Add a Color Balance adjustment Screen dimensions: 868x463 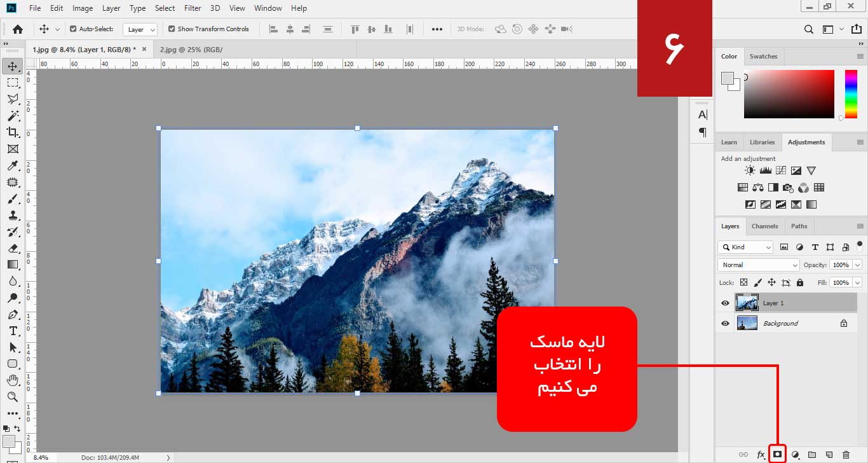tap(757, 188)
